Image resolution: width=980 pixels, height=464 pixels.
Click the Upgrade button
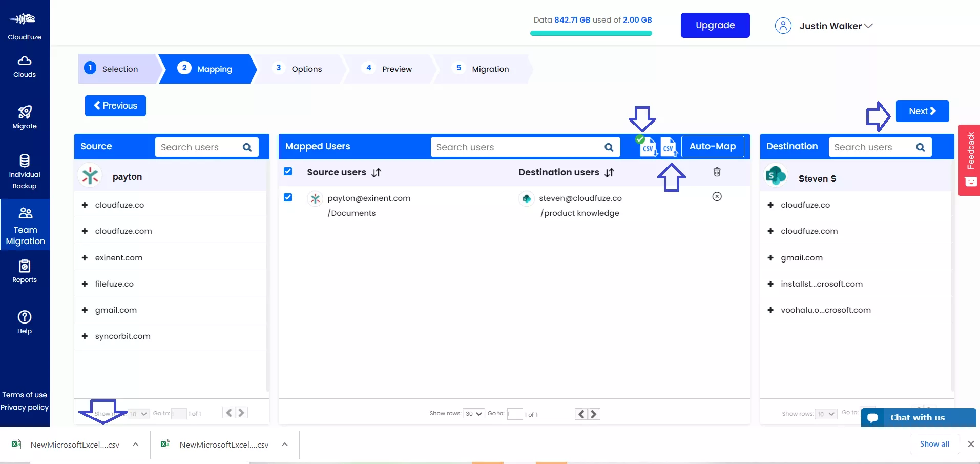[x=715, y=25]
